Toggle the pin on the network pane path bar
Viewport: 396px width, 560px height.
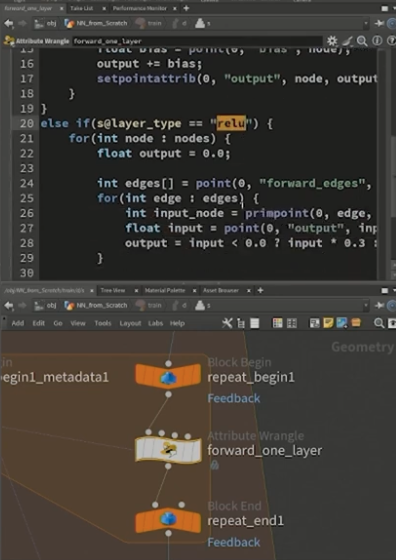(x=380, y=306)
